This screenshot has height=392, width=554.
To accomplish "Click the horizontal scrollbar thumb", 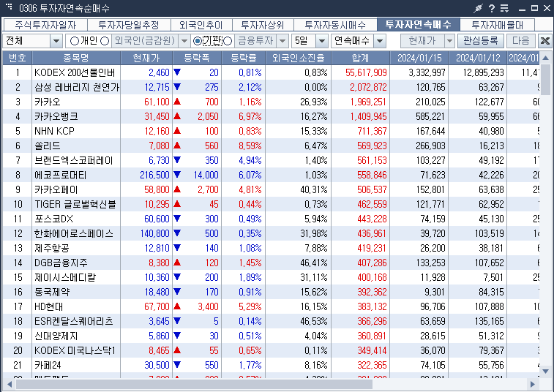I will (x=194, y=384).
